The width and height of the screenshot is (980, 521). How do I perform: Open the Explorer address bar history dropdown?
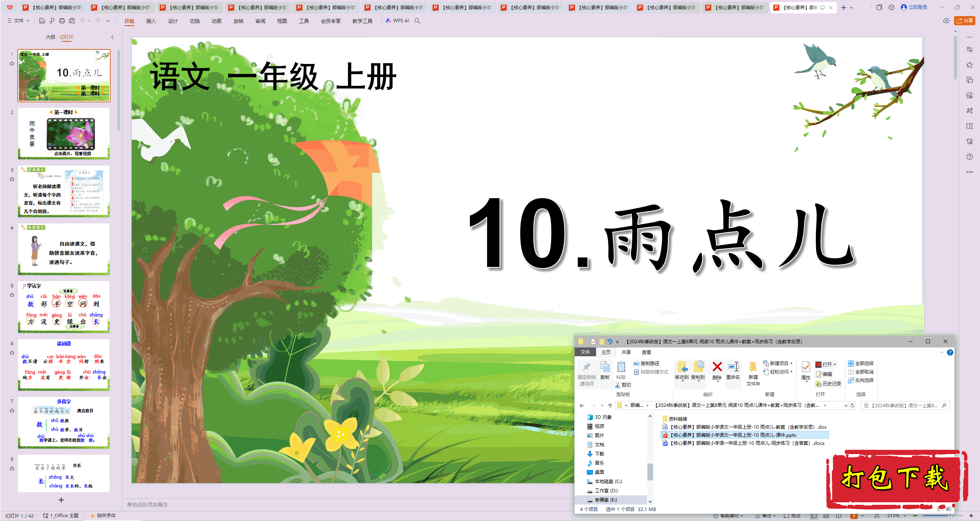[846, 406]
